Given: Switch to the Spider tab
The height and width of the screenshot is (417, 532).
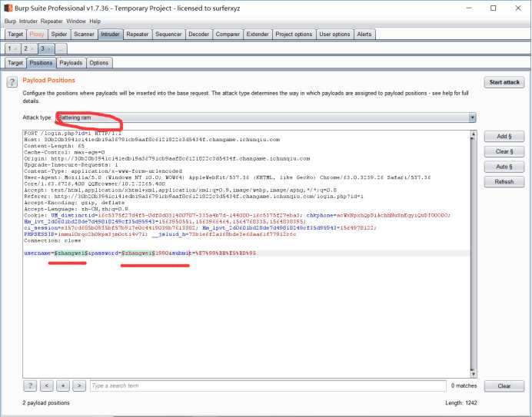Looking at the screenshot, I should click(x=59, y=35).
